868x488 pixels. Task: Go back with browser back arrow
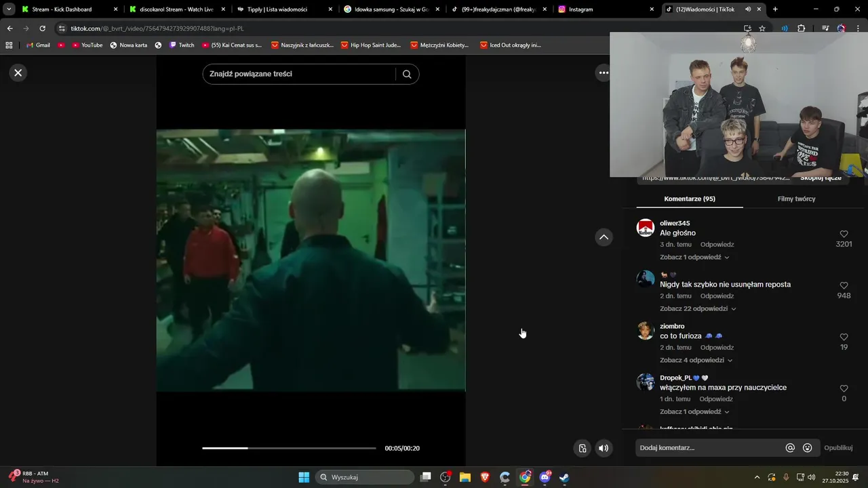[9, 28]
